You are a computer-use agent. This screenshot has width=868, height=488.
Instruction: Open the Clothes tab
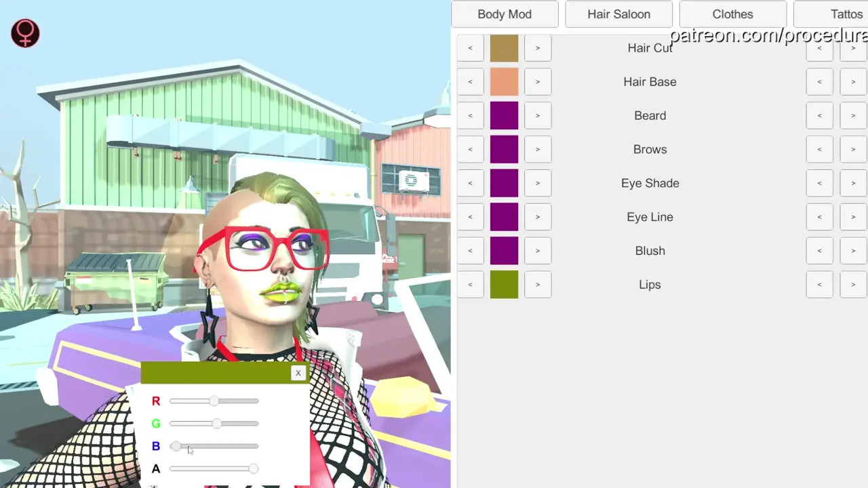pos(732,14)
